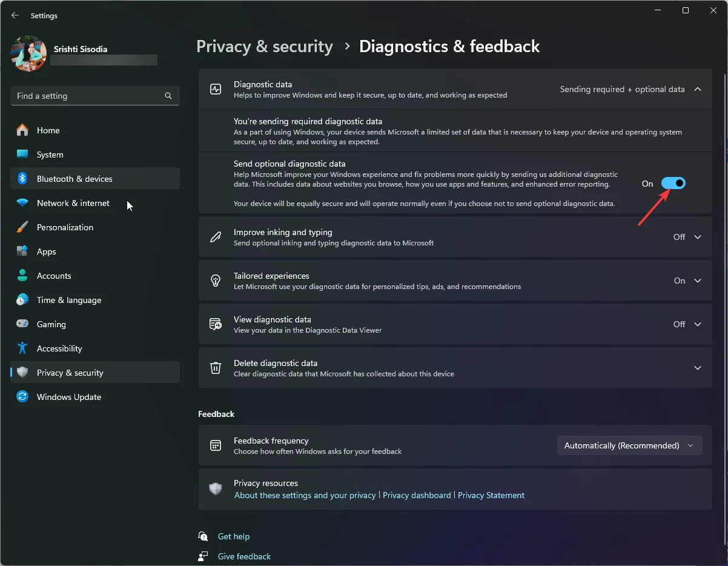728x566 pixels.
Task: Click the Tailored experiences lightbulb icon
Action: click(216, 281)
